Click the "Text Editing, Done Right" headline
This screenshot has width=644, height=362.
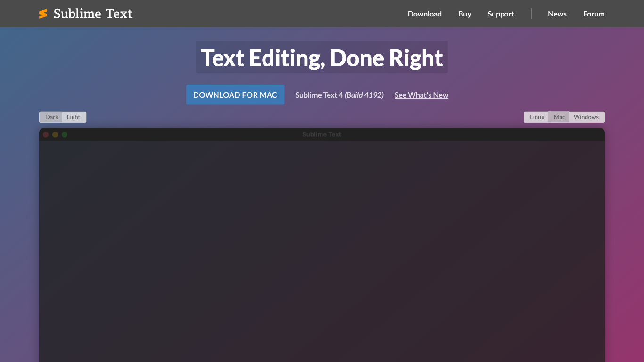[x=322, y=58]
